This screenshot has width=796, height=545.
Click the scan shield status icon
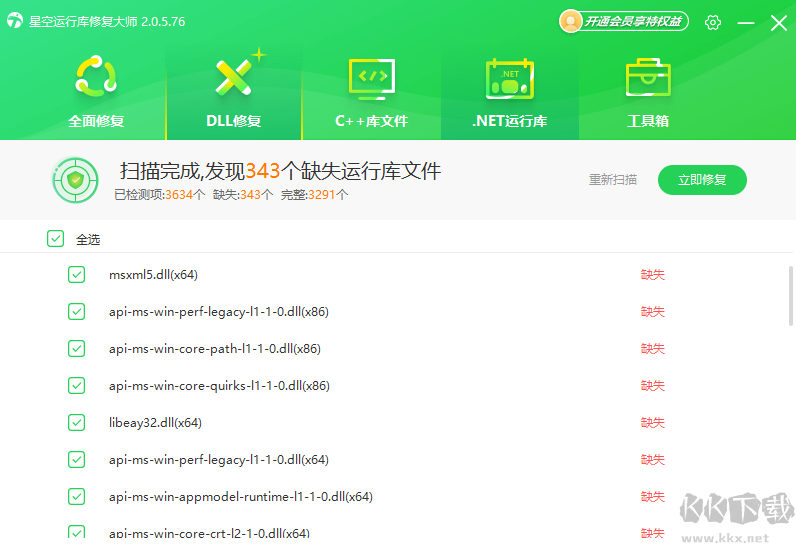(75, 180)
